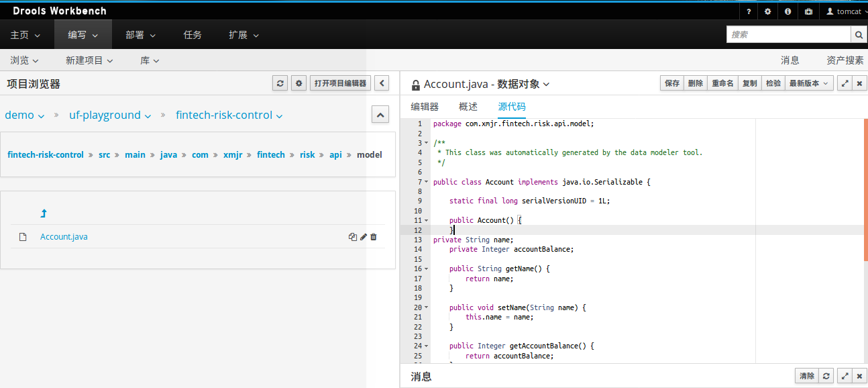The height and width of the screenshot is (388, 868).
Task: Close the messages panel
Action: point(859,376)
